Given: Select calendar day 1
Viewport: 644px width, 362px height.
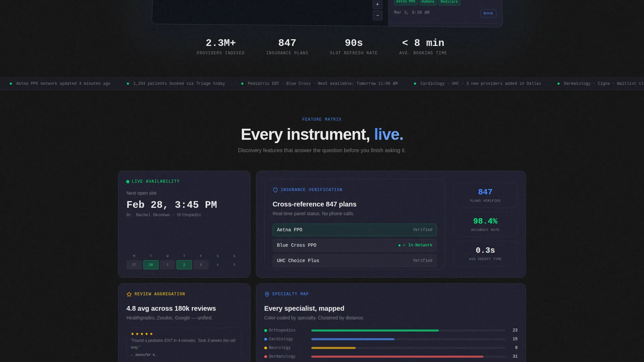Looking at the screenshot, I should pos(167,265).
